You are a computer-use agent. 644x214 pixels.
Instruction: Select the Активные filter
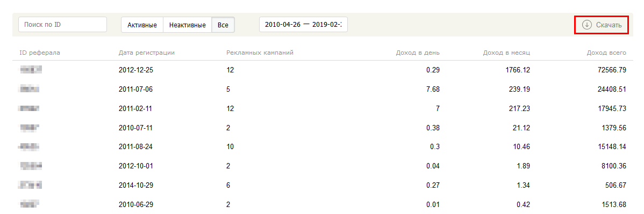pos(142,25)
